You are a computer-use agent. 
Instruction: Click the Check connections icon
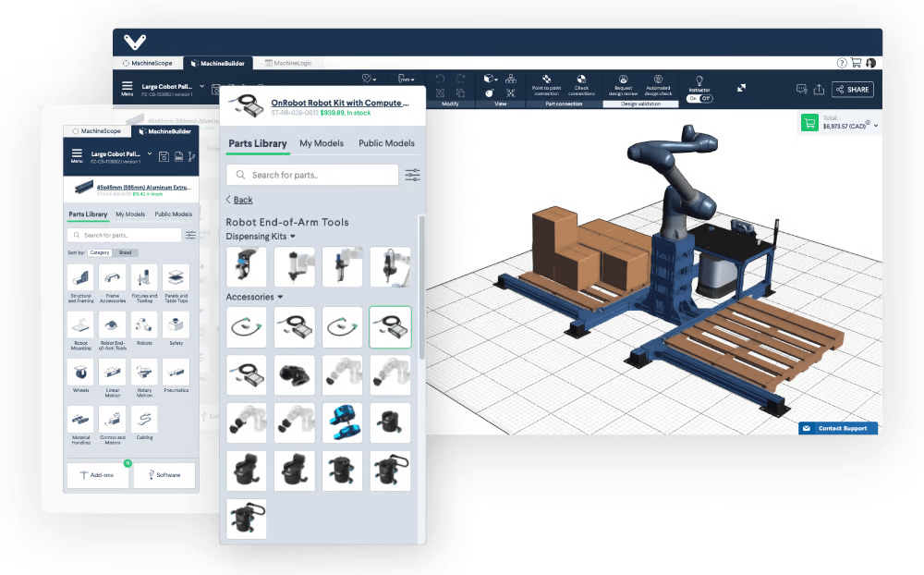pyautogui.click(x=581, y=85)
